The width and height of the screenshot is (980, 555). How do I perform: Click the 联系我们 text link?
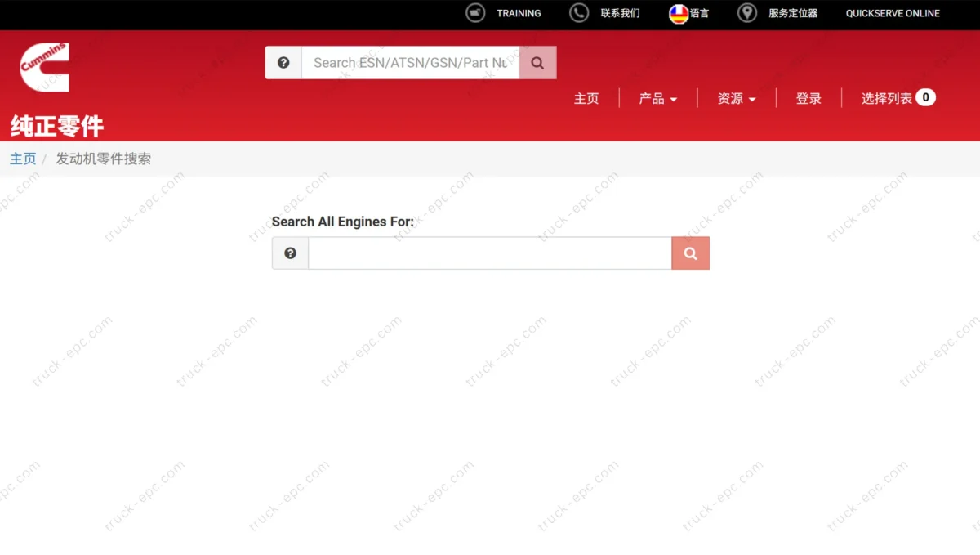point(620,13)
